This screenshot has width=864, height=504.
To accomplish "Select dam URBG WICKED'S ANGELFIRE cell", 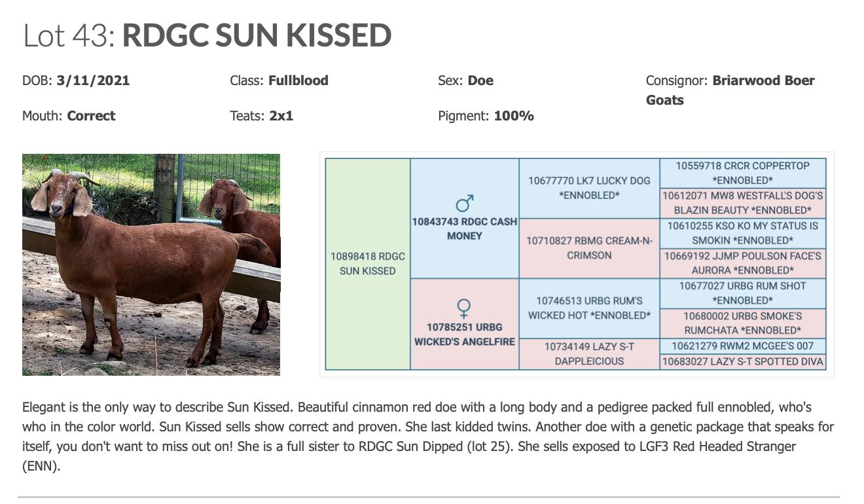I will 464,334.
